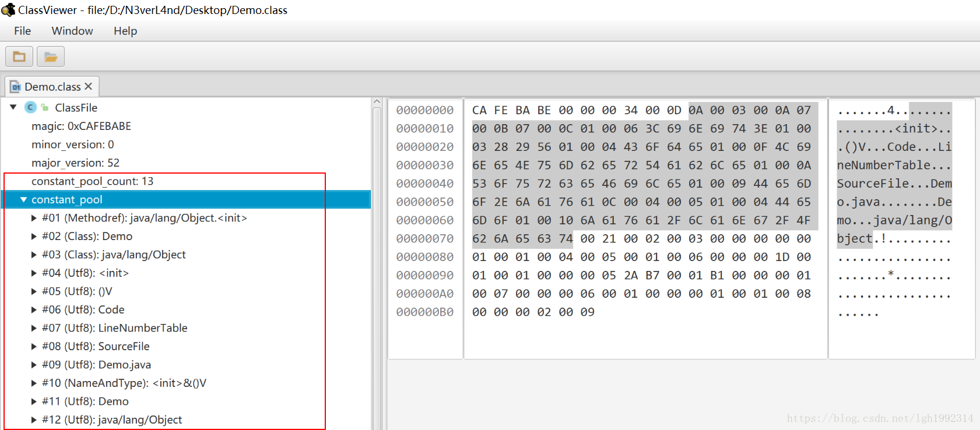This screenshot has width=980, height=430.
Task: Click the CA byte in hex view
Action: coord(479,110)
